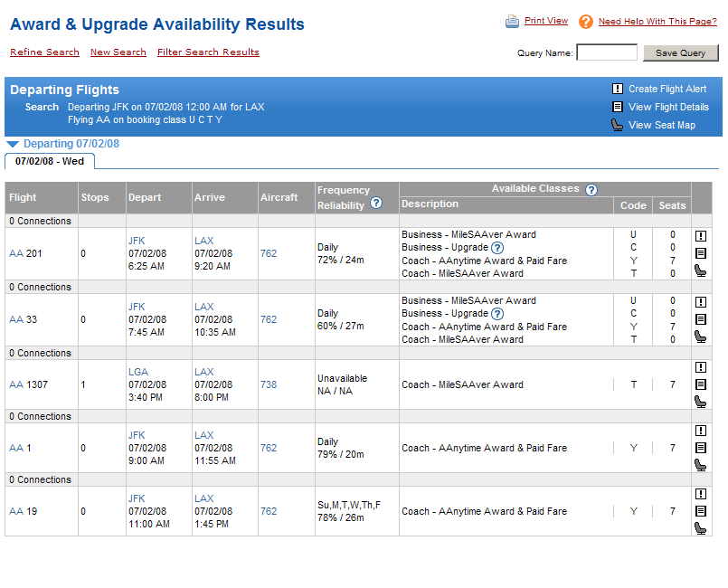Click the Save Query button
Screen dimensions: 728x588
[x=680, y=53]
